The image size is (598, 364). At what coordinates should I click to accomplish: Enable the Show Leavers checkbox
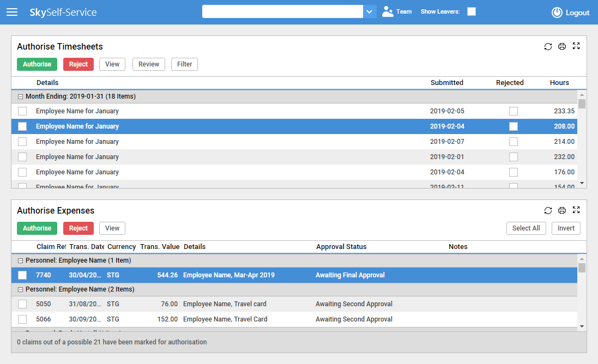pos(471,11)
